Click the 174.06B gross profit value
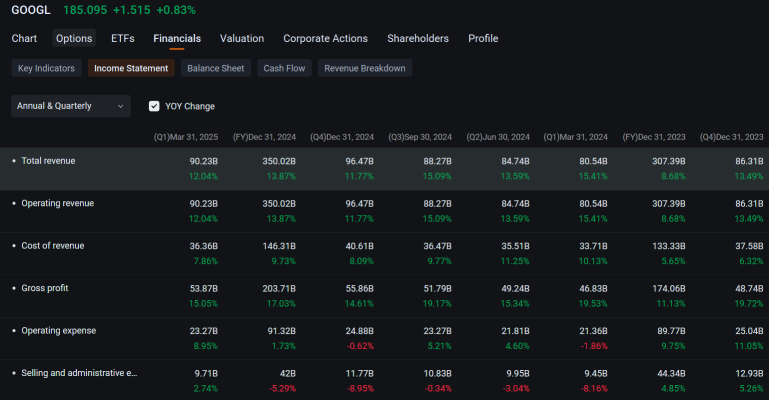This screenshot has width=769, height=400. click(x=669, y=289)
